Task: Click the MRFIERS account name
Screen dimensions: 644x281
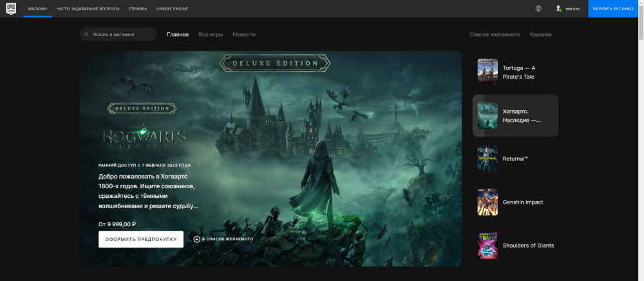Action: click(573, 8)
